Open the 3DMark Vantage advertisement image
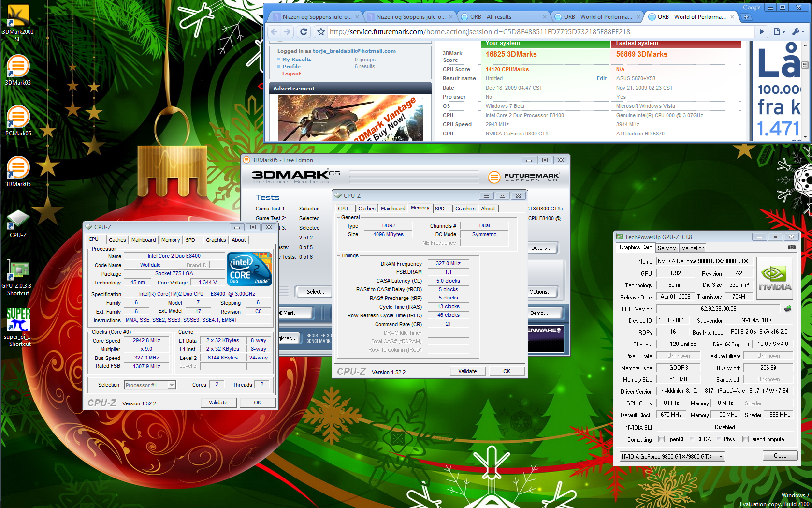 pyautogui.click(x=350, y=118)
